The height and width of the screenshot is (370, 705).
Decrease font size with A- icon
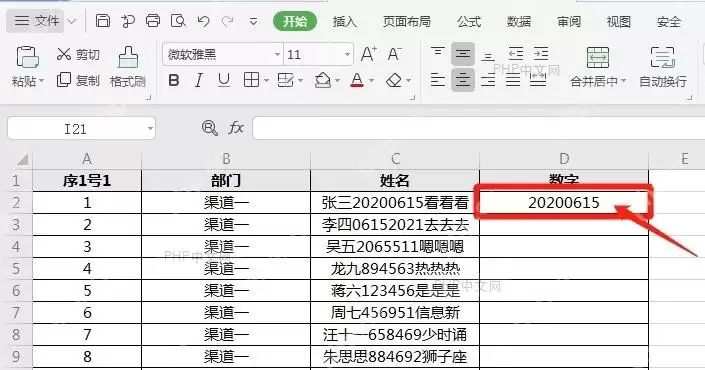point(394,54)
